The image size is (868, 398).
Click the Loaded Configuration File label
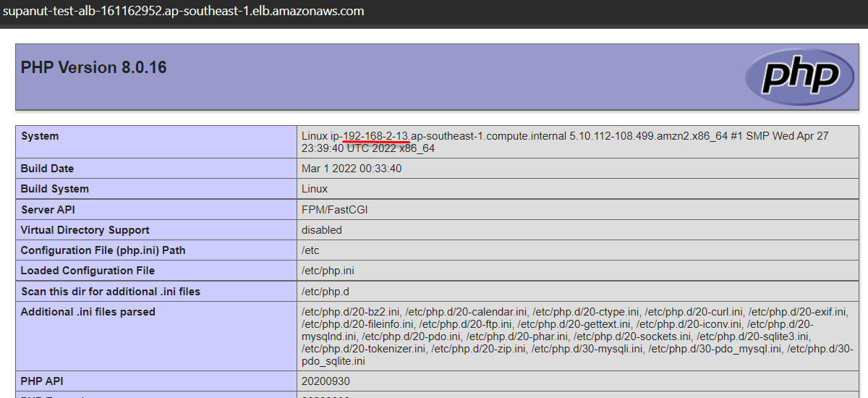coord(88,271)
